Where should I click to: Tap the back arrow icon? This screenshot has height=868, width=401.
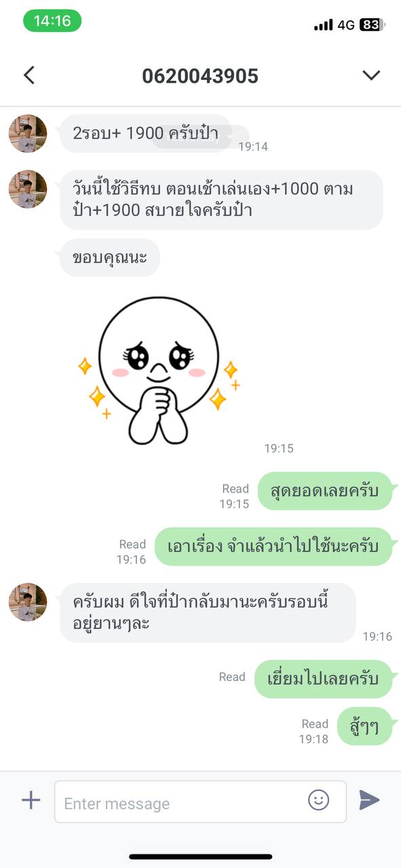point(28,75)
